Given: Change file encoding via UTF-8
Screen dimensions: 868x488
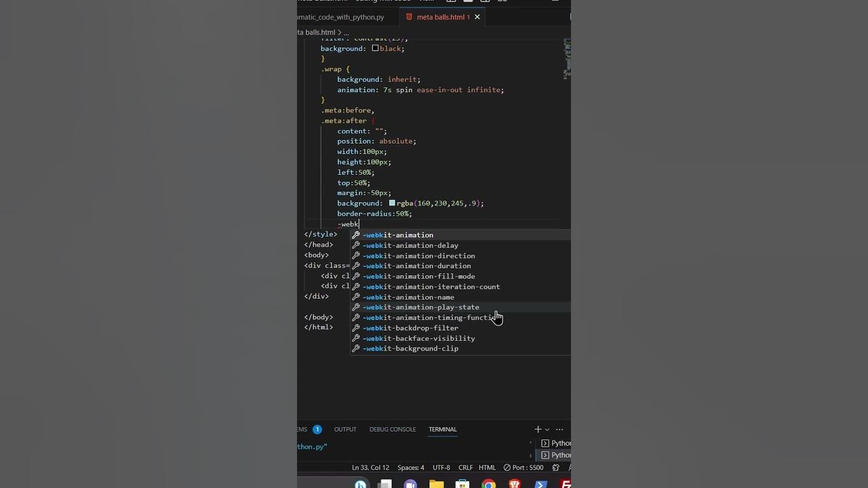Looking at the screenshot, I should [x=441, y=468].
